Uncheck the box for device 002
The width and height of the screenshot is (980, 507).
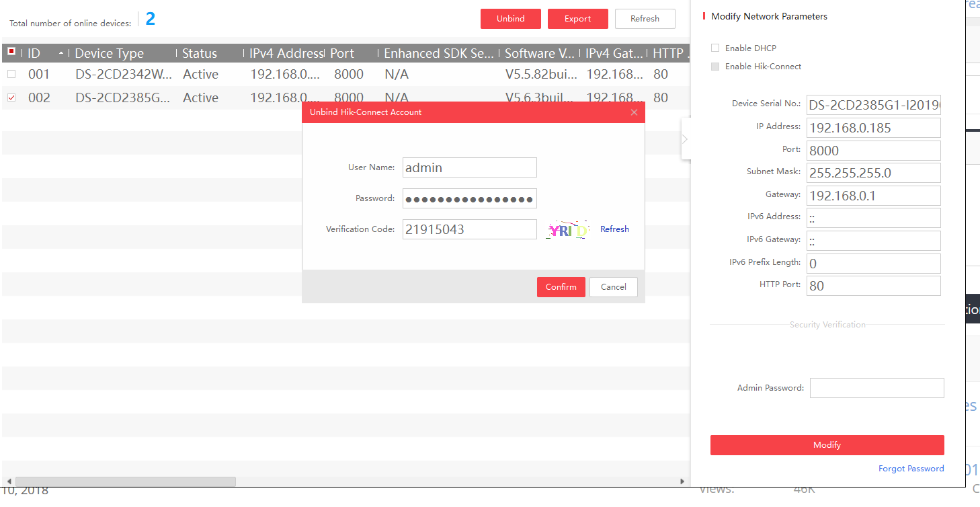point(11,97)
